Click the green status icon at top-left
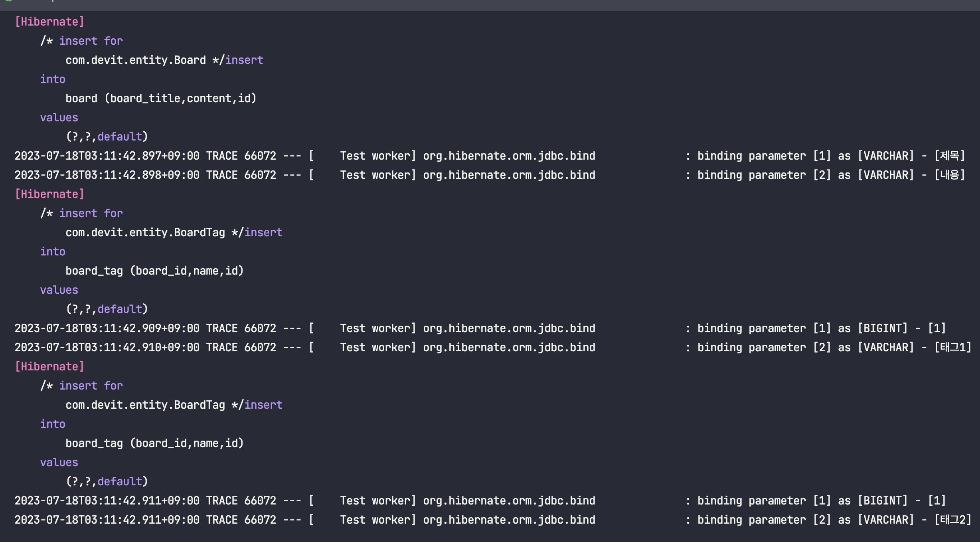The image size is (980, 542). coord(9,1)
